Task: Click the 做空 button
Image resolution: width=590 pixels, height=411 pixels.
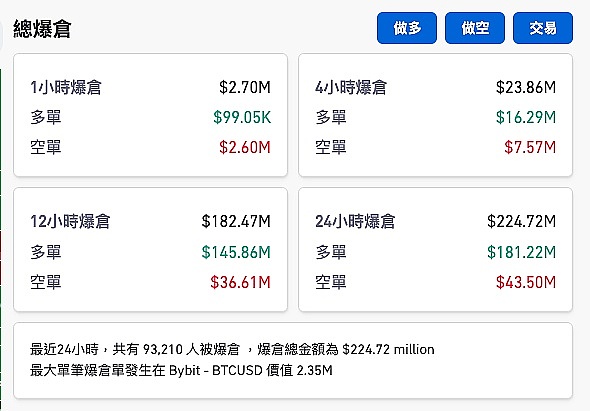Action: (475, 28)
